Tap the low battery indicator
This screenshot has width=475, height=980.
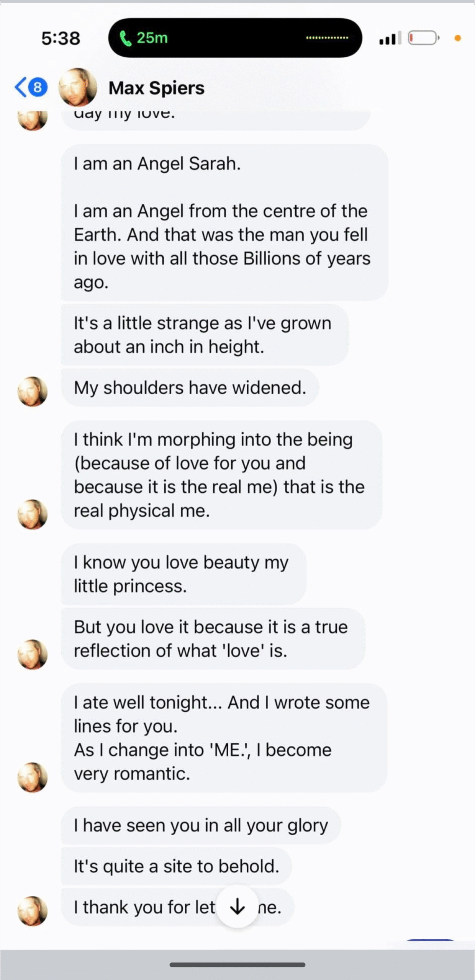pos(423,38)
